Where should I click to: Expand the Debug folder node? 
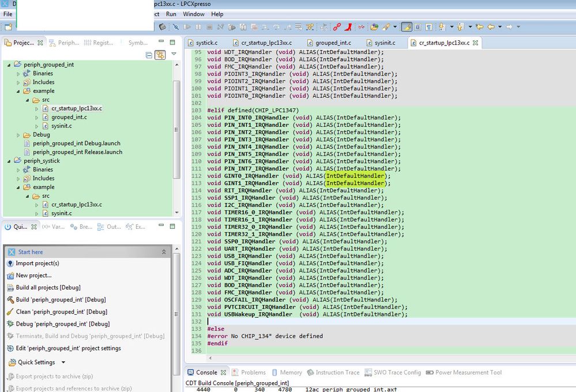point(18,135)
